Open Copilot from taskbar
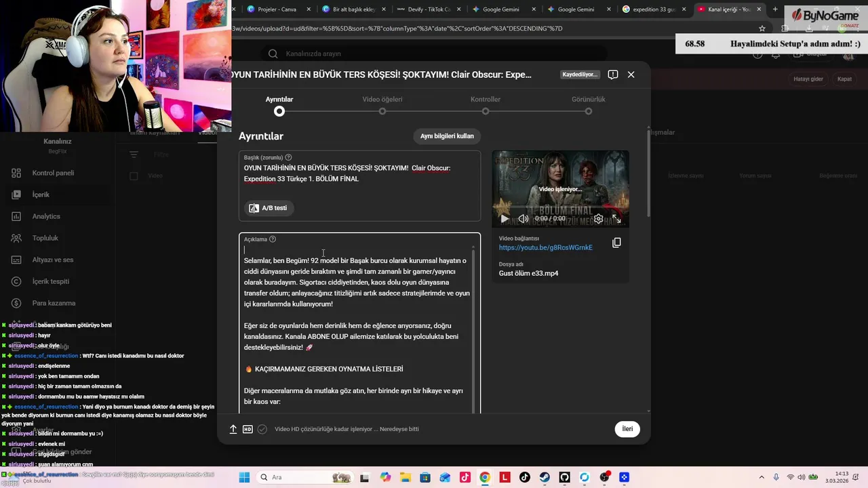The image size is (868, 488). pyautogui.click(x=385, y=477)
